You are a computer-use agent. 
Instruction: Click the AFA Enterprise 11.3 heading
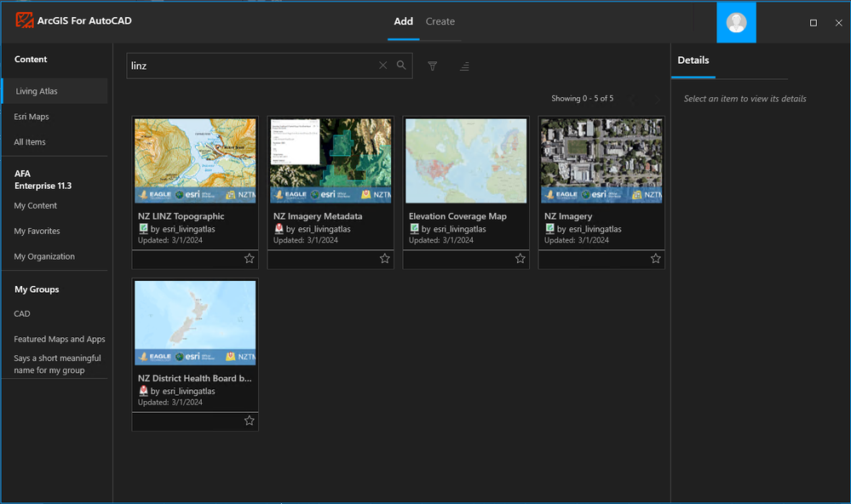[x=43, y=180]
